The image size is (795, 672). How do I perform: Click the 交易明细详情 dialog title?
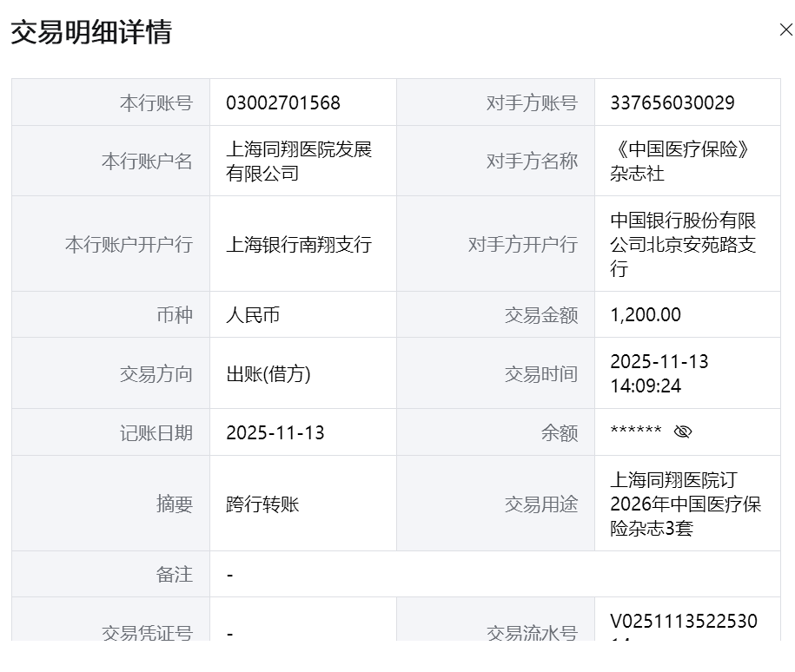point(91,32)
